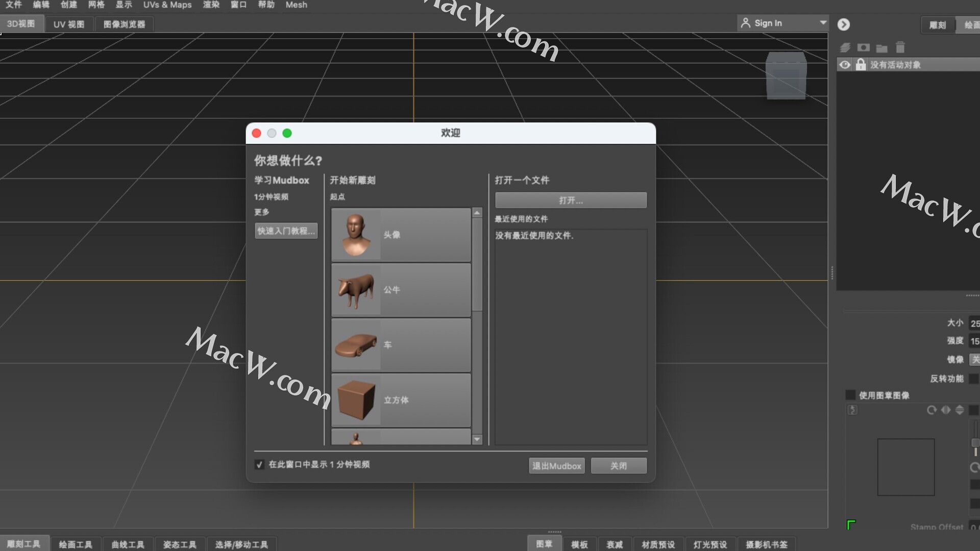Click the layer mask icon
The height and width of the screenshot is (551, 980).
tap(863, 47)
